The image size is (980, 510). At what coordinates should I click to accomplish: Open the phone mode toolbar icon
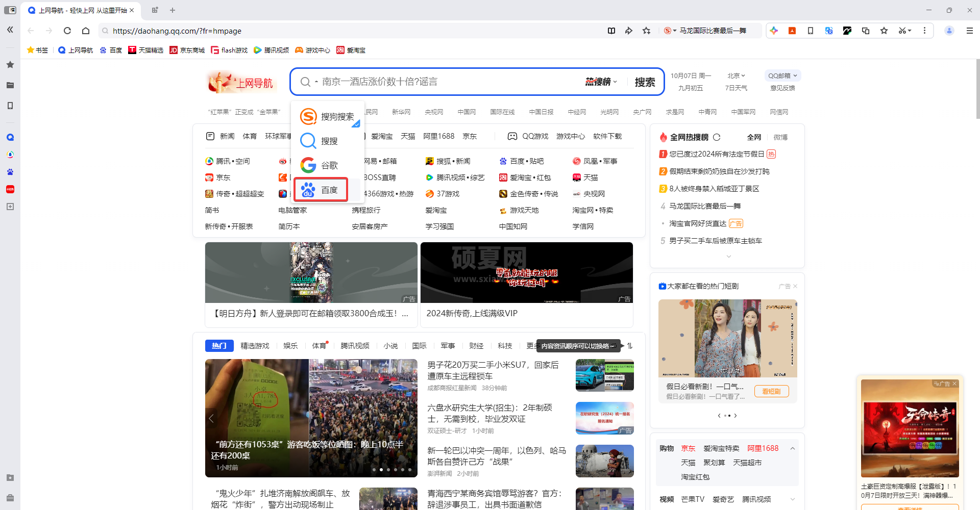(811, 31)
